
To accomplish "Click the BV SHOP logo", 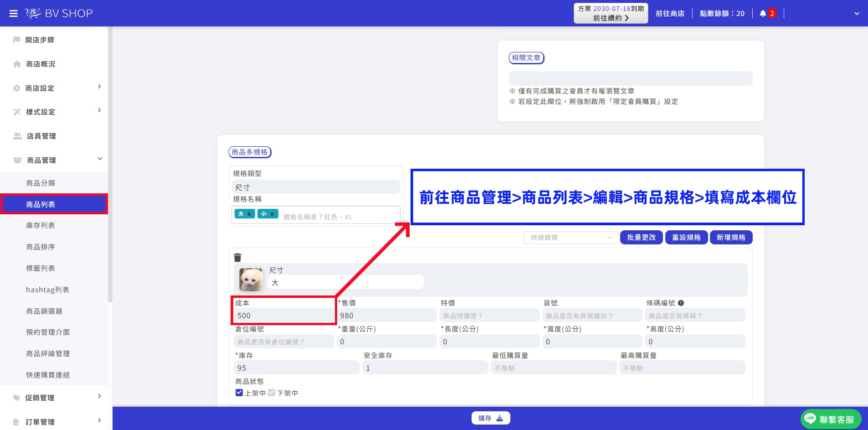I will pos(59,13).
